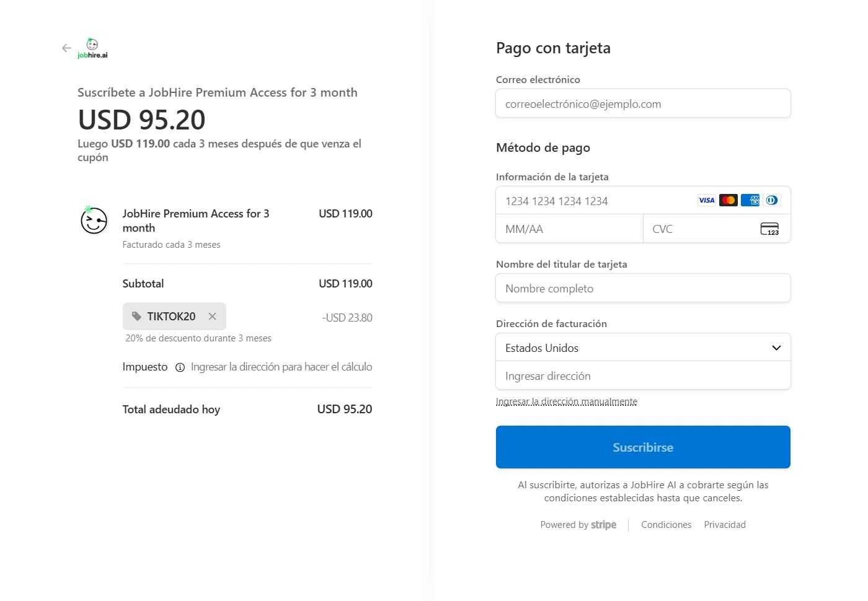This screenshot has height=601, width=868.
Task: Open the Estados Unidos country dropdown
Action: click(x=643, y=348)
